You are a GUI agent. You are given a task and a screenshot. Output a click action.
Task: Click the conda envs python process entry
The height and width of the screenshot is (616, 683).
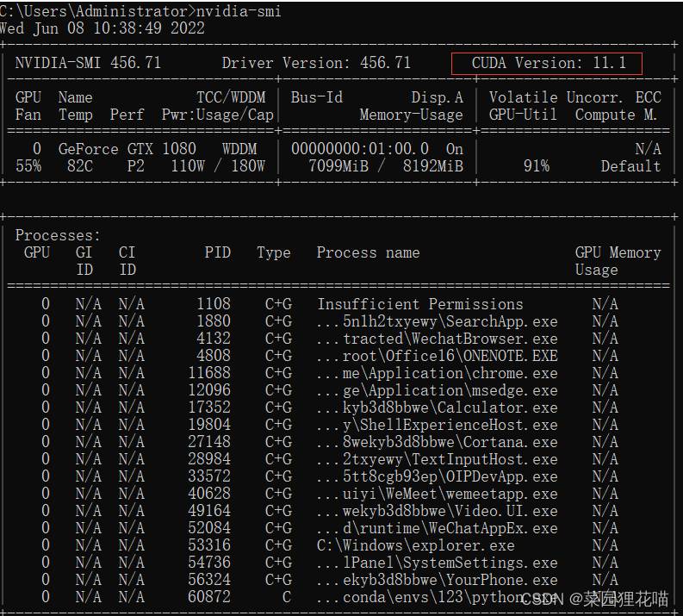[x=438, y=597]
